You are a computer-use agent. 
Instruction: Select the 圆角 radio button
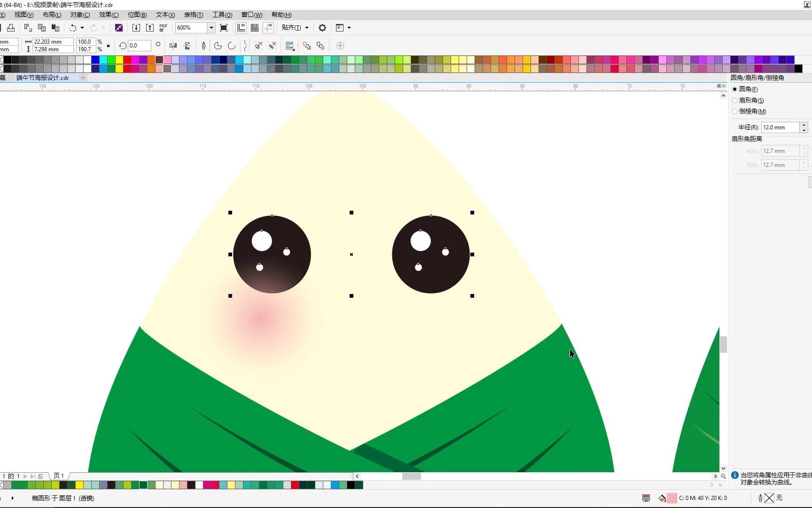coord(735,89)
